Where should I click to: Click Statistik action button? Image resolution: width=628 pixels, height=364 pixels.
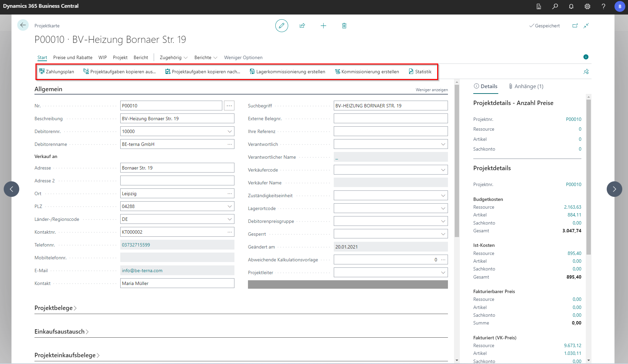pyautogui.click(x=420, y=72)
